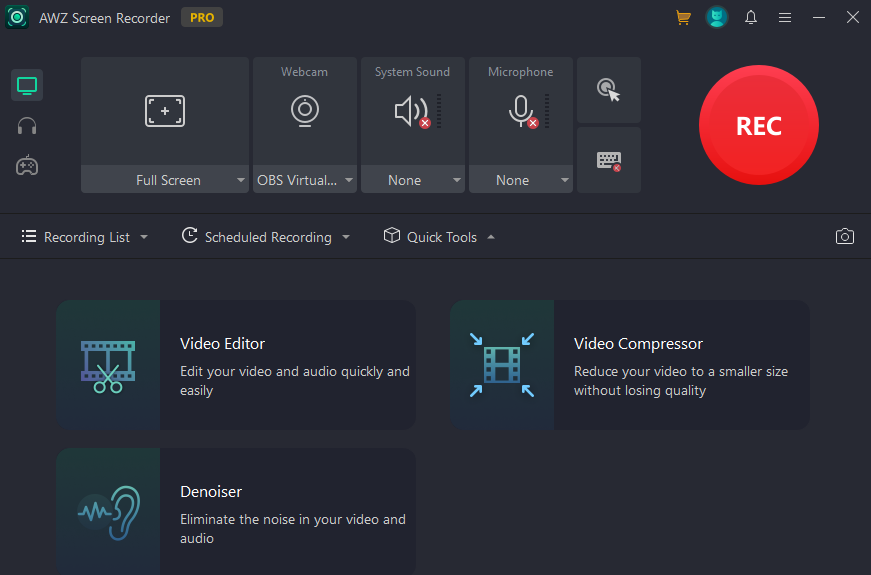Switch to audio recording headphones icon
Screen dimensions: 871x575
click(x=27, y=126)
